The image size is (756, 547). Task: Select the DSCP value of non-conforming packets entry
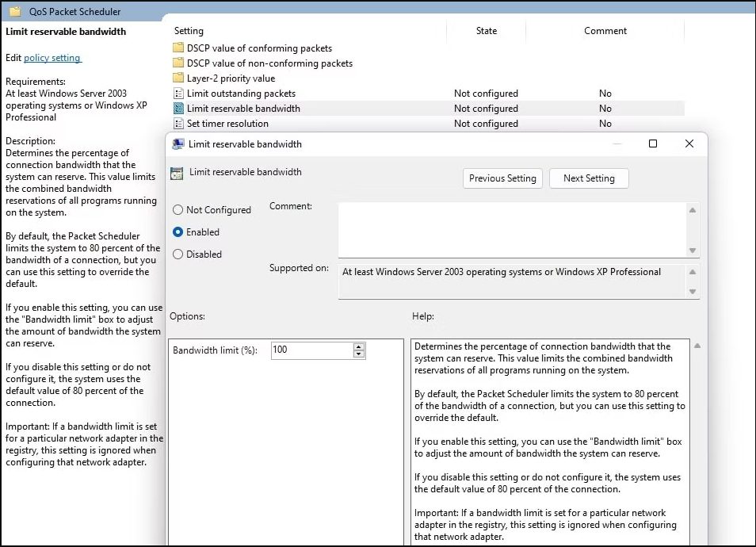tap(269, 63)
